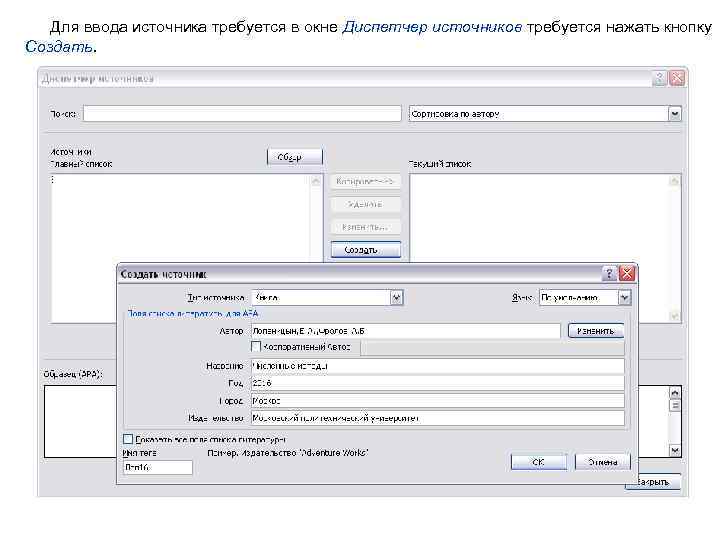Close the Создать источник dialog
Image resolution: width=720 pixels, height=540 pixels.
coord(627,274)
